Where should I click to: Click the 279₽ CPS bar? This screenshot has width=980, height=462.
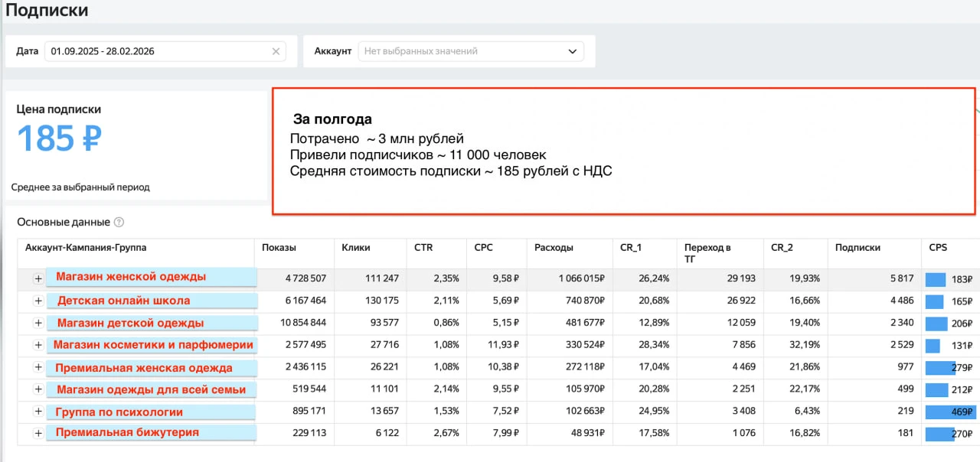click(x=941, y=368)
